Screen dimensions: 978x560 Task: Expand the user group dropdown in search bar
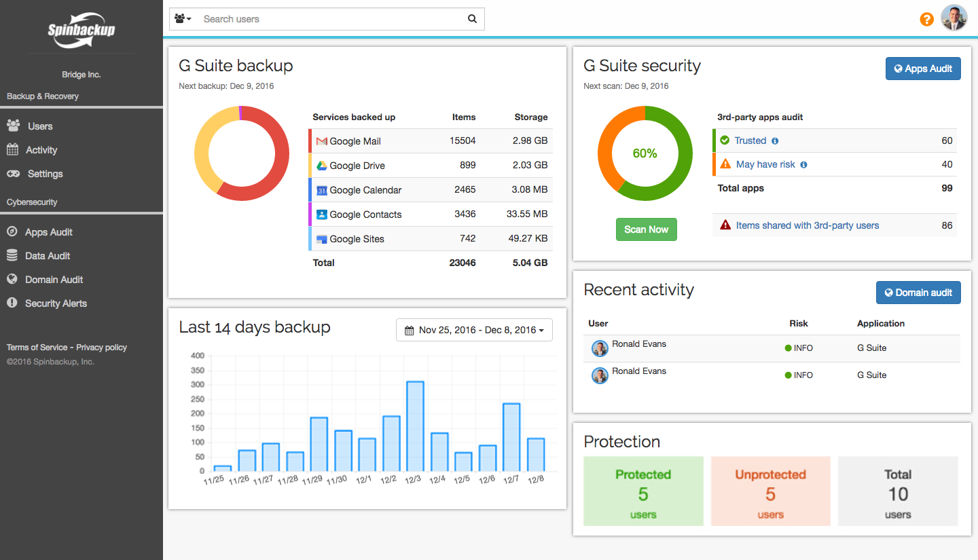[183, 19]
